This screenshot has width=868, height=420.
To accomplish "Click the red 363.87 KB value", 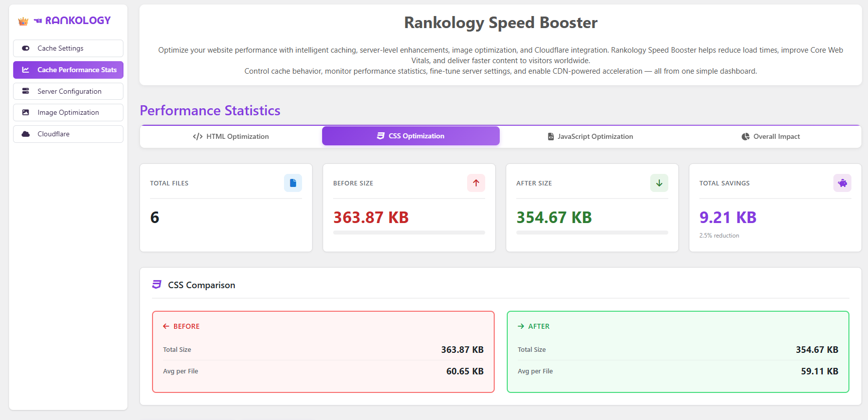I will pos(371,218).
